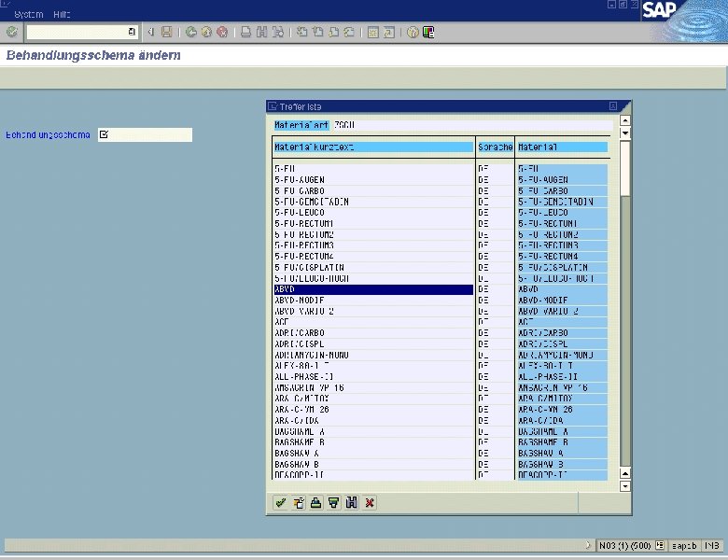The width and height of the screenshot is (728, 560).
Task: Select ABVD-MODIF in Materialkurztext column
Action: (373, 301)
